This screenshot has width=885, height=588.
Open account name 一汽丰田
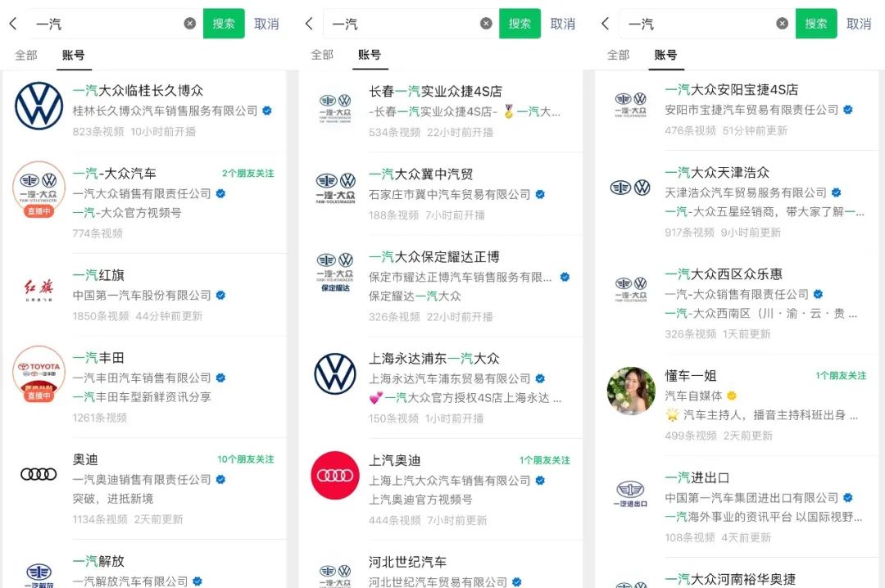99,358
